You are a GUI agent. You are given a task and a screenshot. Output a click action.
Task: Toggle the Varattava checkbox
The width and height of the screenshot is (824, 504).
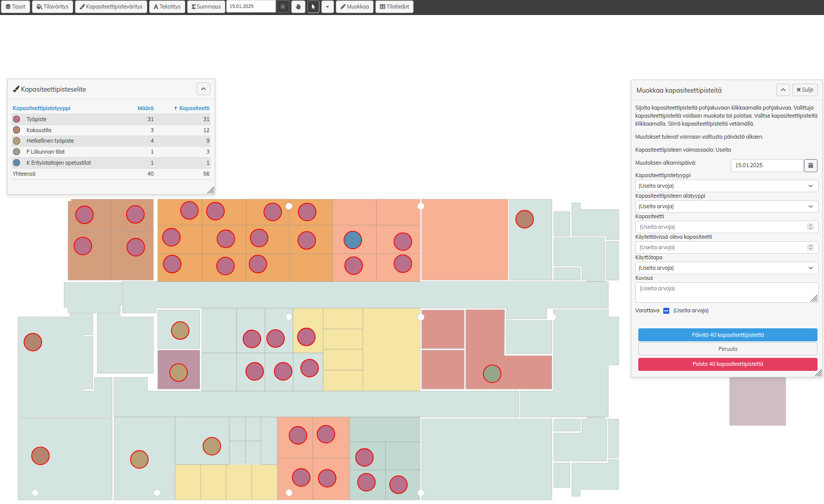[x=666, y=311]
